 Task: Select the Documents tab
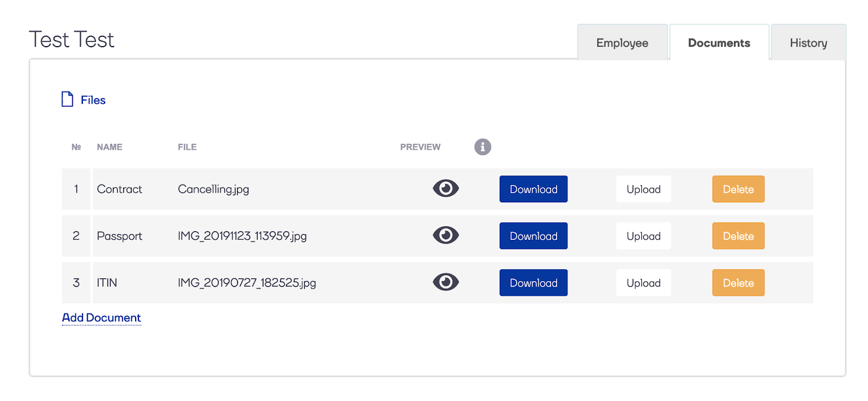coord(719,43)
